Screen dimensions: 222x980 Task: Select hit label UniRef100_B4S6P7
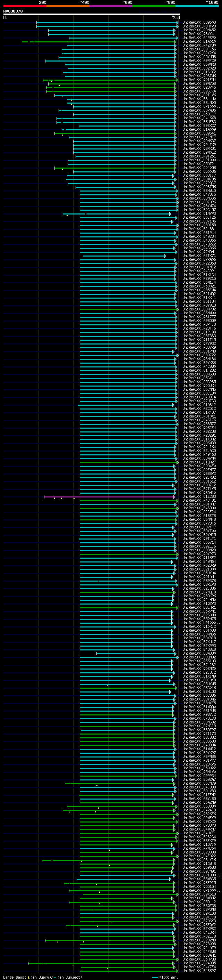[199, 971]
